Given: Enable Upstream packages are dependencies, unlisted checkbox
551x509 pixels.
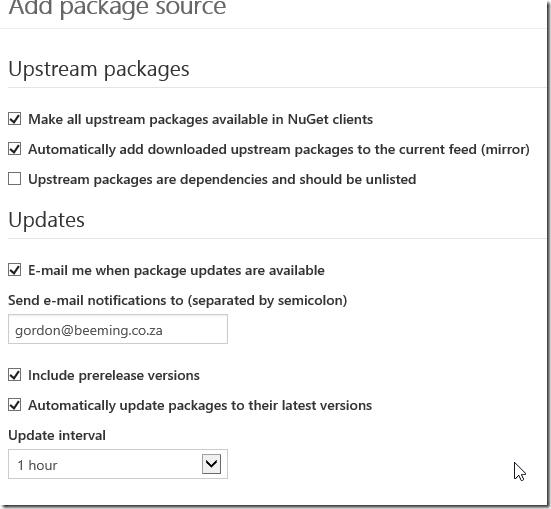Looking at the screenshot, I should 14,179.
